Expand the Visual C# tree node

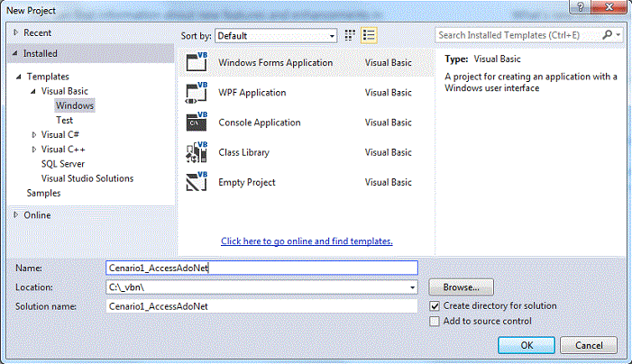click(34, 135)
